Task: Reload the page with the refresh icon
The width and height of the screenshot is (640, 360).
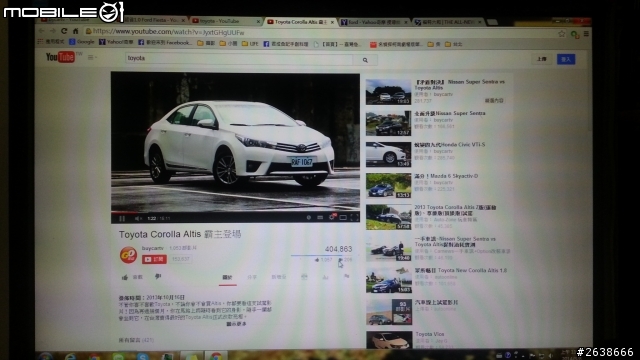Action: pos(64,31)
